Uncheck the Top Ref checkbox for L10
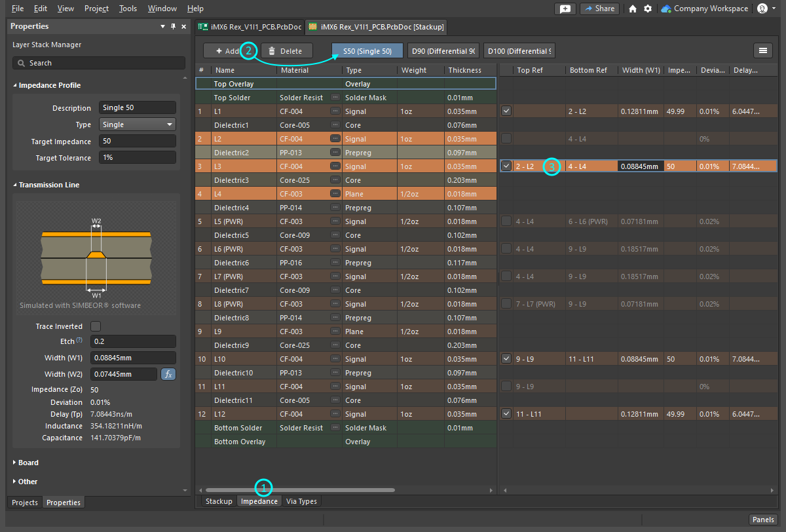Viewport: 786px width, 532px height. pos(506,358)
